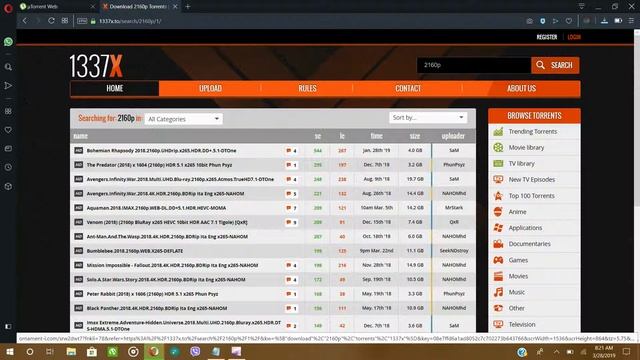
Task: Click the 1337X site logo
Action: 96,66
